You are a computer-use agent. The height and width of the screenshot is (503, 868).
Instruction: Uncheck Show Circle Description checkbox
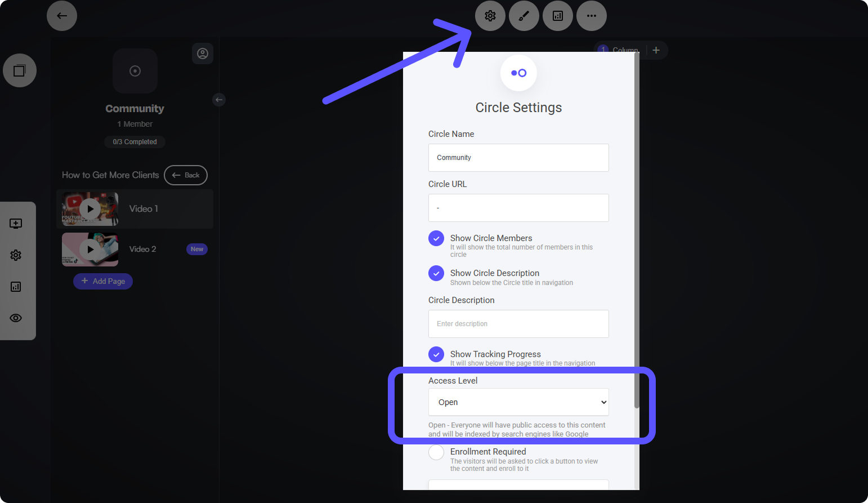(x=436, y=273)
